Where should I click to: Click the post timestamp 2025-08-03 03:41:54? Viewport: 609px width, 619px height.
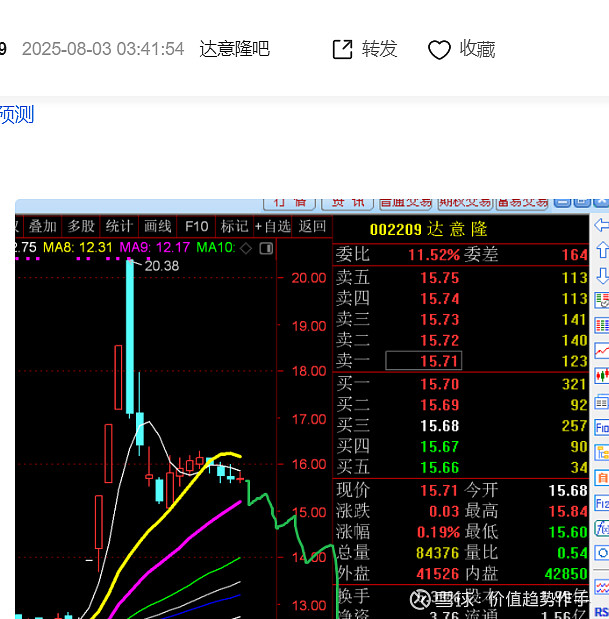[x=103, y=49]
